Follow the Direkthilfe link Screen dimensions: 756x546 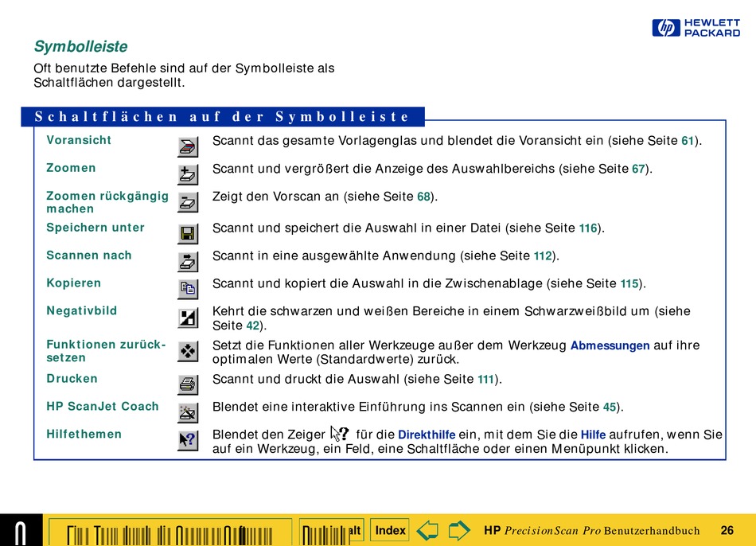tap(427, 435)
